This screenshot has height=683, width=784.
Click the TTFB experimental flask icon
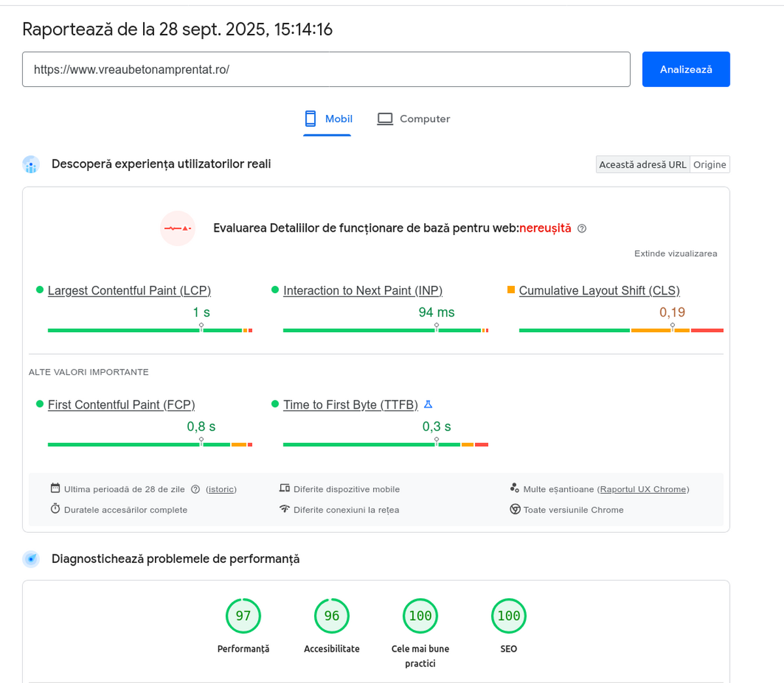click(x=428, y=405)
